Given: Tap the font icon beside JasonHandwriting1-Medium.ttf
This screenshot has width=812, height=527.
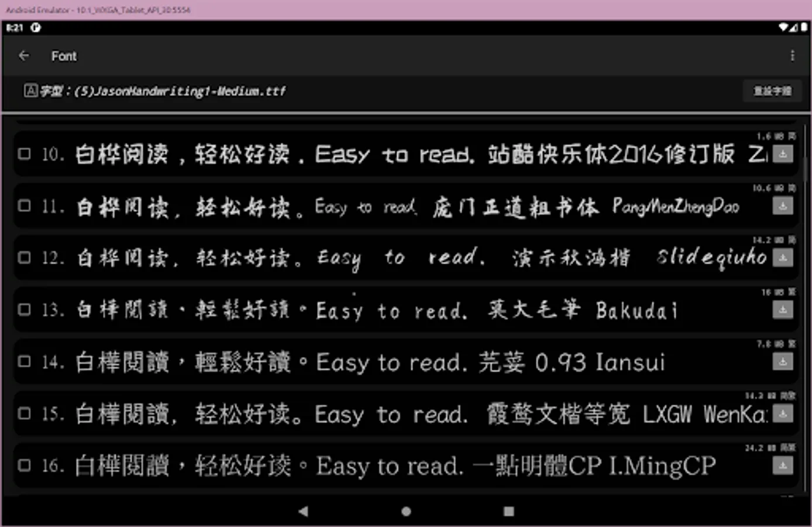Looking at the screenshot, I should tap(30, 91).
